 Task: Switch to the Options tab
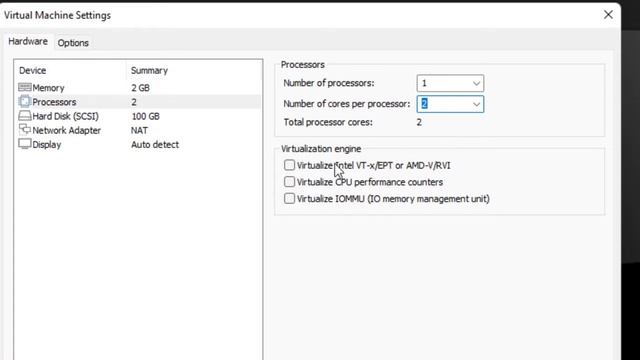click(73, 42)
